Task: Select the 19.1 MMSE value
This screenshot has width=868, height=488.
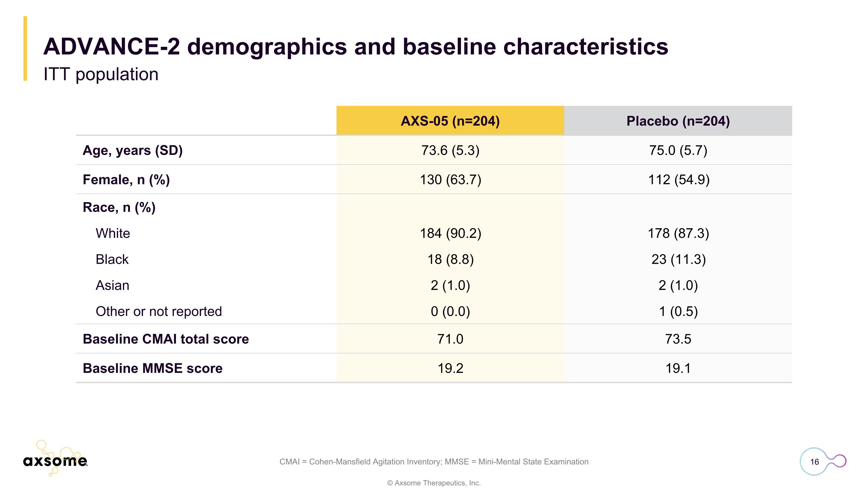Action: (678, 369)
